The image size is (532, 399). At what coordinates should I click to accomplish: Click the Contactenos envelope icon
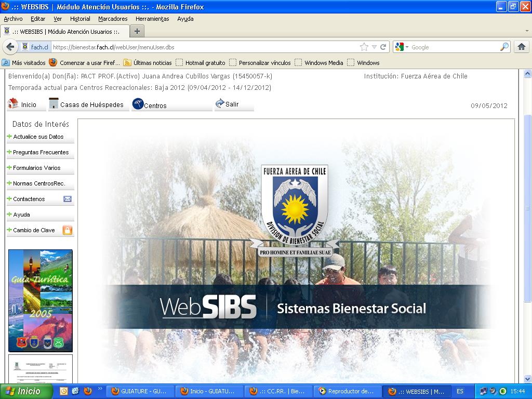point(68,199)
